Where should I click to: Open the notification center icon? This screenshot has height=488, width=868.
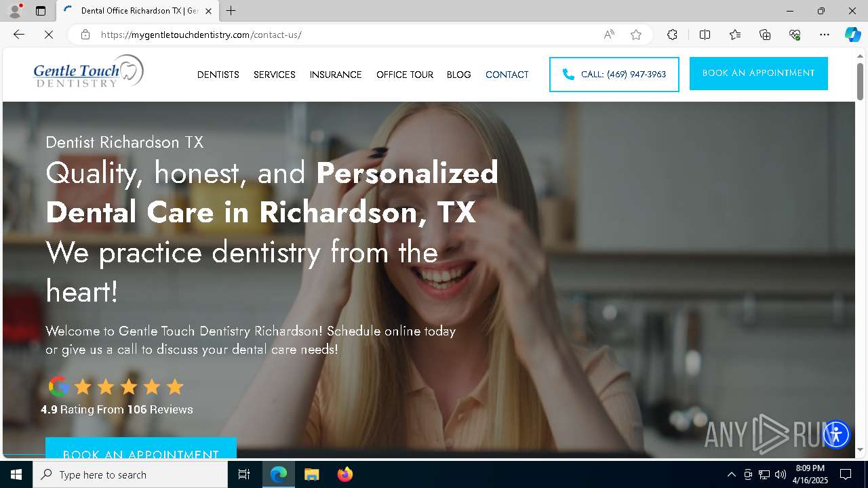tap(846, 474)
